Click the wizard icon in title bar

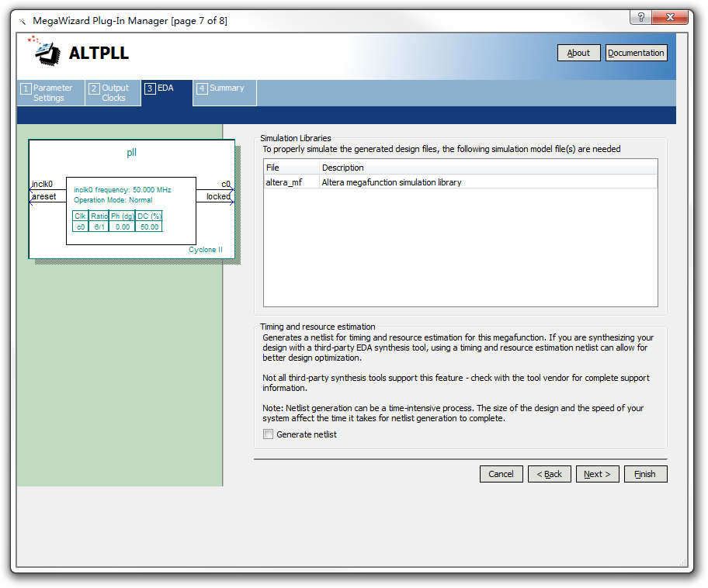click(x=22, y=21)
